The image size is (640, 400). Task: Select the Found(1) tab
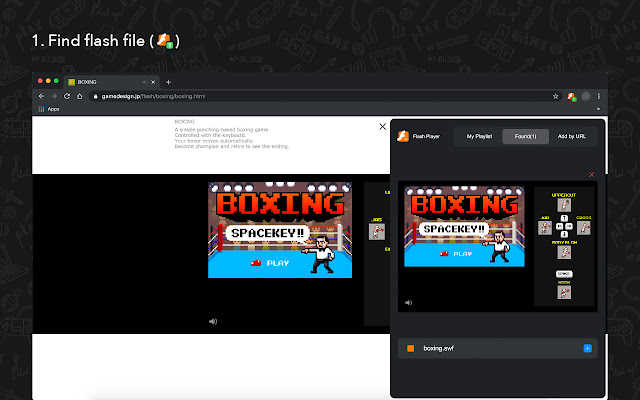click(524, 136)
